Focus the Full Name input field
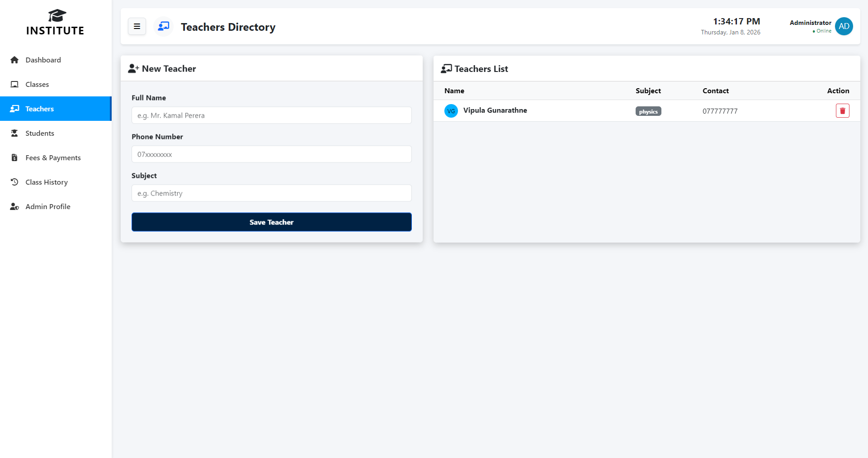Image resolution: width=868 pixels, height=458 pixels. click(271, 115)
